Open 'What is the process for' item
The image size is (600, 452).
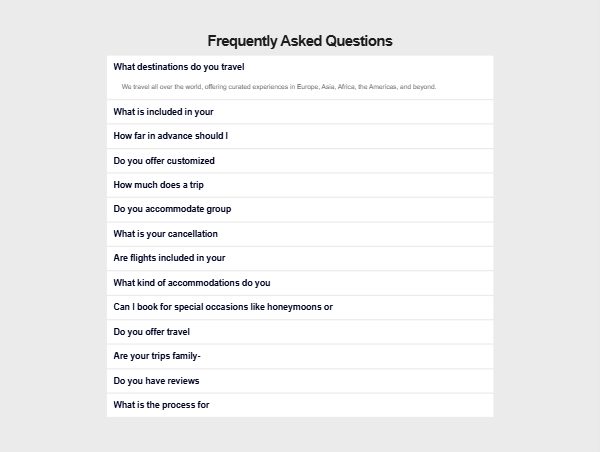click(x=300, y=405)
